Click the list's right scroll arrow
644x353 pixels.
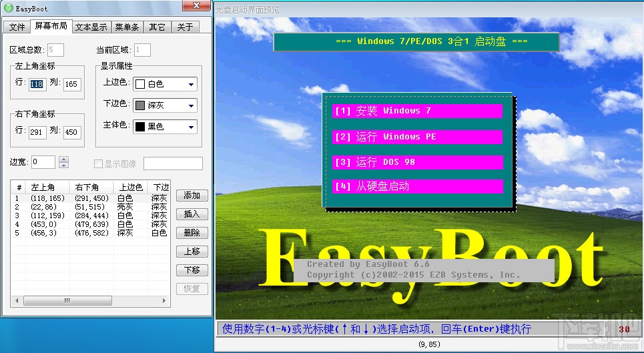click(x=164, y=300)
